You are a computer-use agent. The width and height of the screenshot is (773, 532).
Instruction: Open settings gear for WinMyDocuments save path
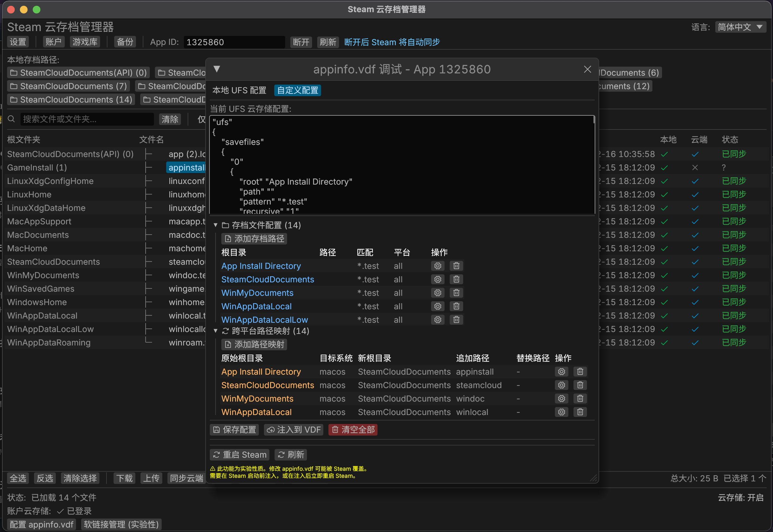click(438, 293)
